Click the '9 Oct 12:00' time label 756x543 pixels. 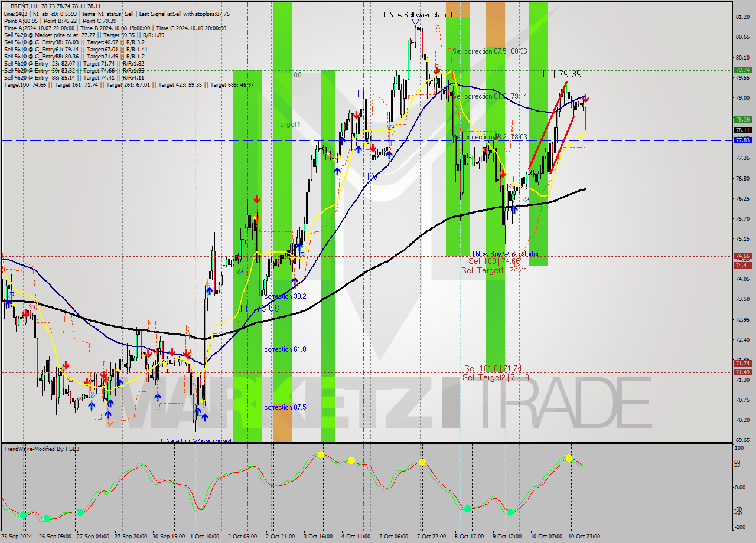pos(507,537)
